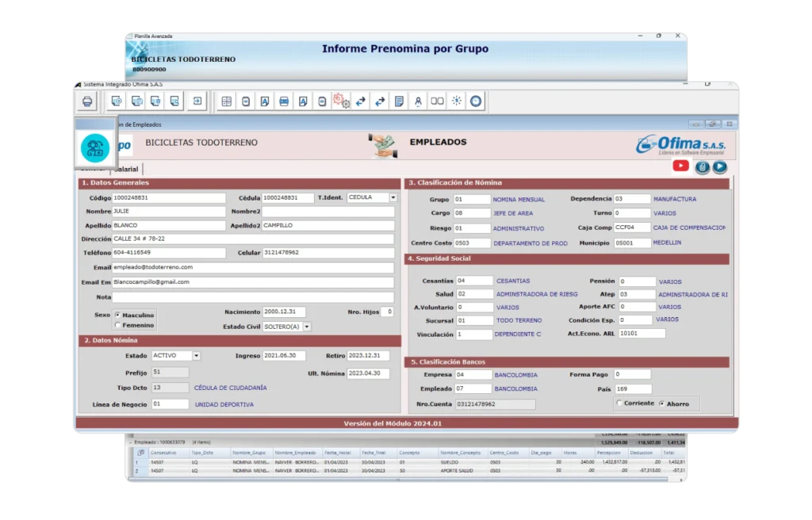812x520 pixels.
Task: Click the monitor with trash can toolbar icon
Action: tap(155, 101)
